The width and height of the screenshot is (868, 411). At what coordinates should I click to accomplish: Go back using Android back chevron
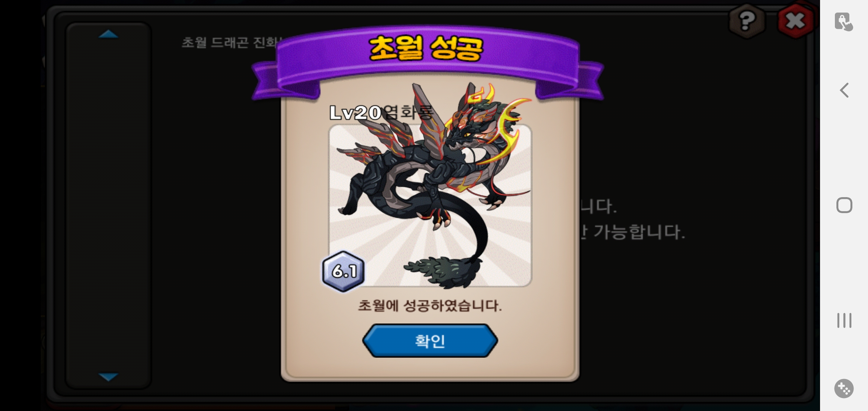pyautogui.click(x=844, y=90)
